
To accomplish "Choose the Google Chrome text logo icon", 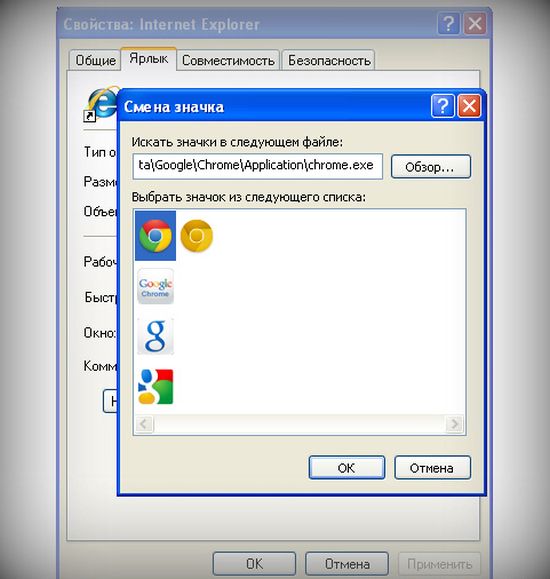I will click(156, 287).
